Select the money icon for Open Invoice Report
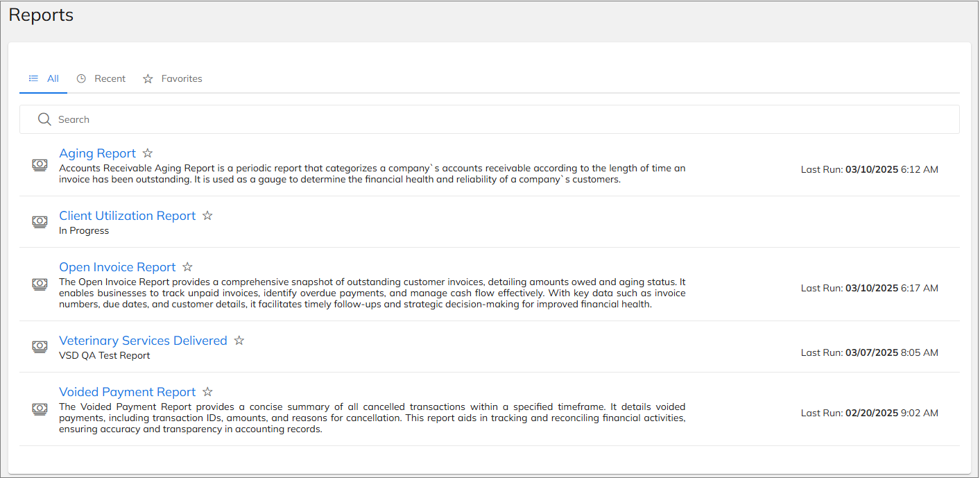The width and height of the screenshot is (980, 478). pos(40,284)
